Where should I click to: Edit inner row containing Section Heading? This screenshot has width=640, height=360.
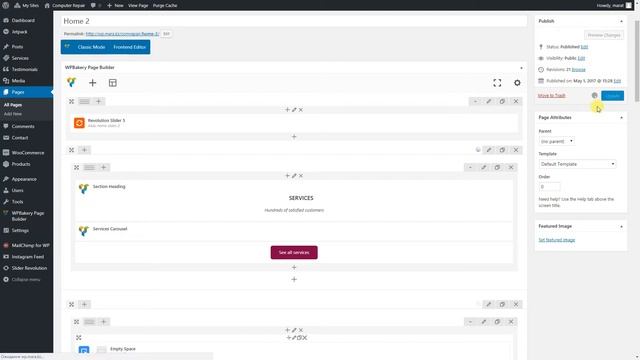coord(484,167)
